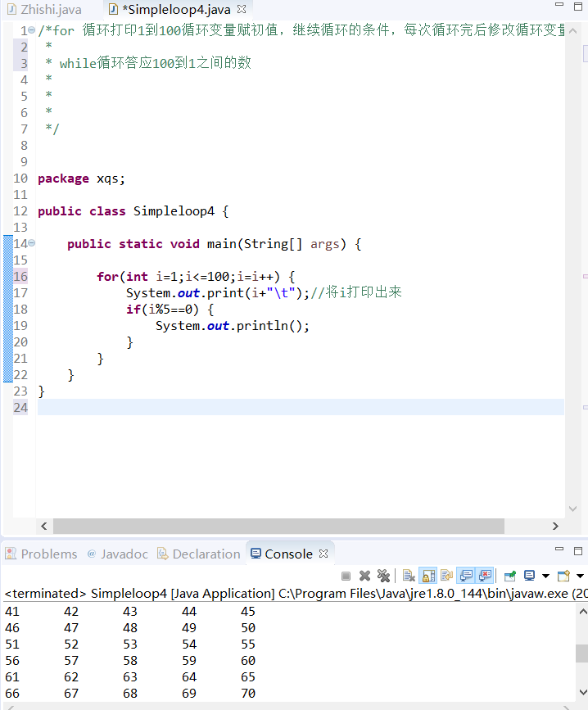Click editor horizontal scrollbar left arrow
Viewport: 588px width, 710px height.
pos(44,527)
